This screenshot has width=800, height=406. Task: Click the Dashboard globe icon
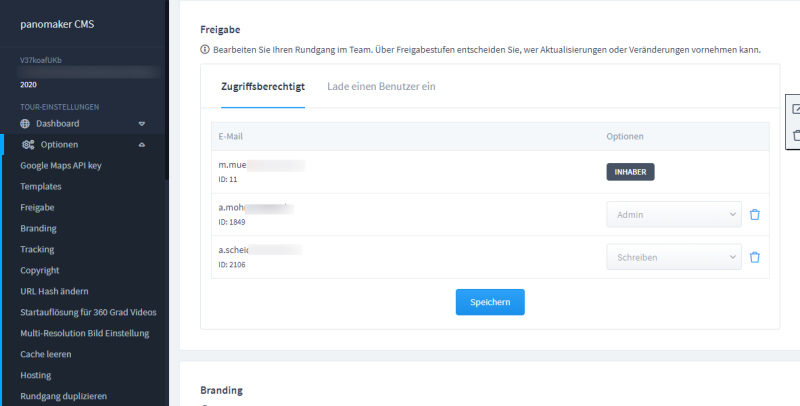click(25, 124)
